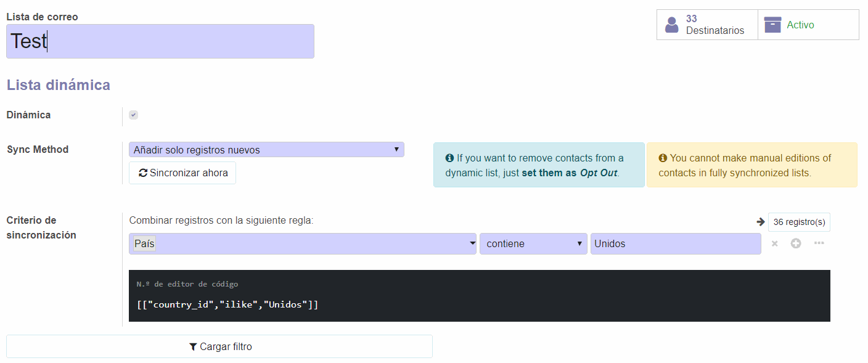Click the 'Unidos' filter value field
The height and width of the screenshot is (363, 868).
[675, 243]
